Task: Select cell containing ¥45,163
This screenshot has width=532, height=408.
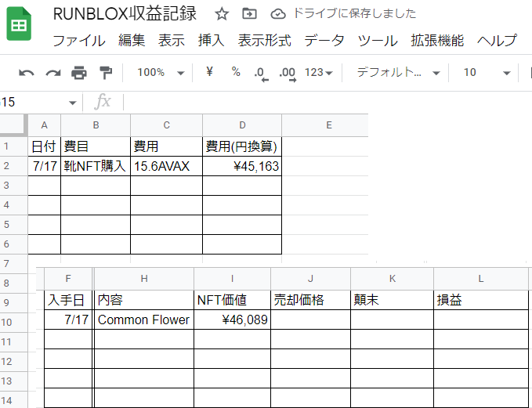Action: [242, 166]
